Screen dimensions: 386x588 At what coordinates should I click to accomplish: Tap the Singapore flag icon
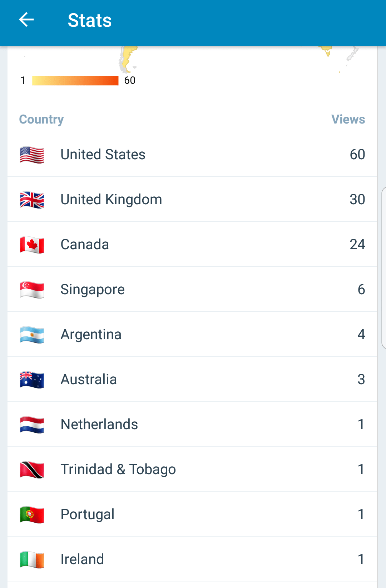(x=32, y=290)
